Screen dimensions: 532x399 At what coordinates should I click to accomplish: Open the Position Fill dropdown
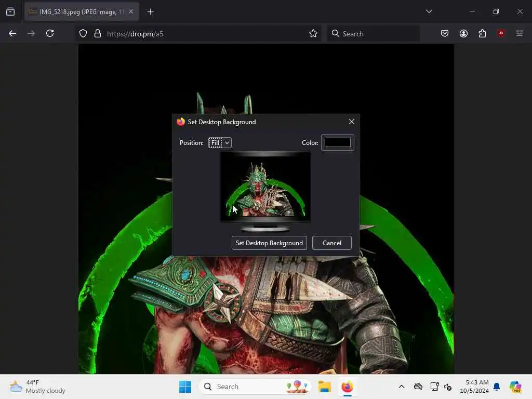coord(220,143)
